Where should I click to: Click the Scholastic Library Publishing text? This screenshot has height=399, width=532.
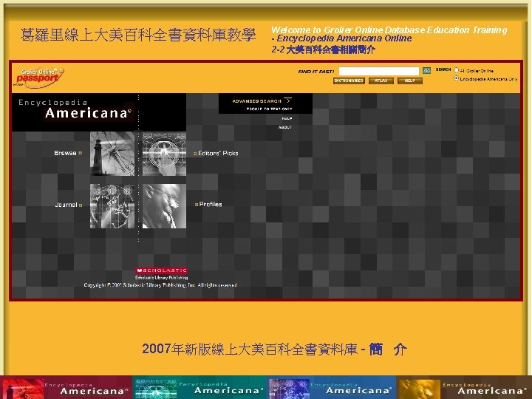tap(162, 278)
